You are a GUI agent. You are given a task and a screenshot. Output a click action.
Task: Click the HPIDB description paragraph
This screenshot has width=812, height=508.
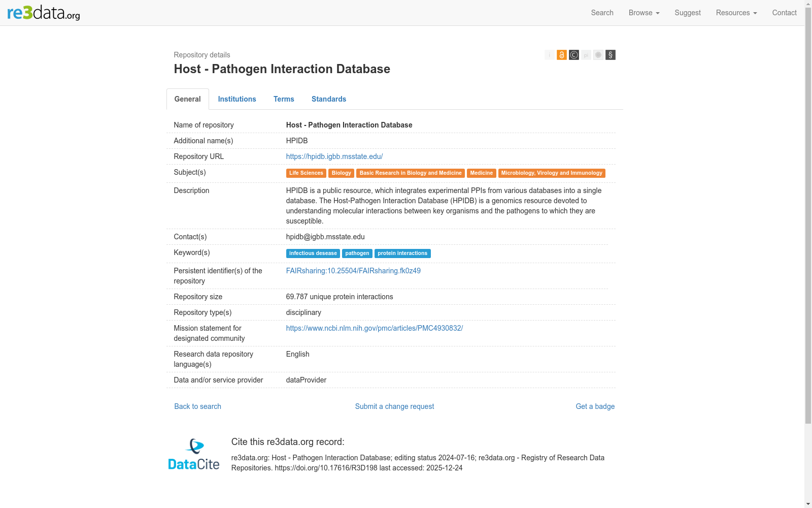[x=444, y=206]
